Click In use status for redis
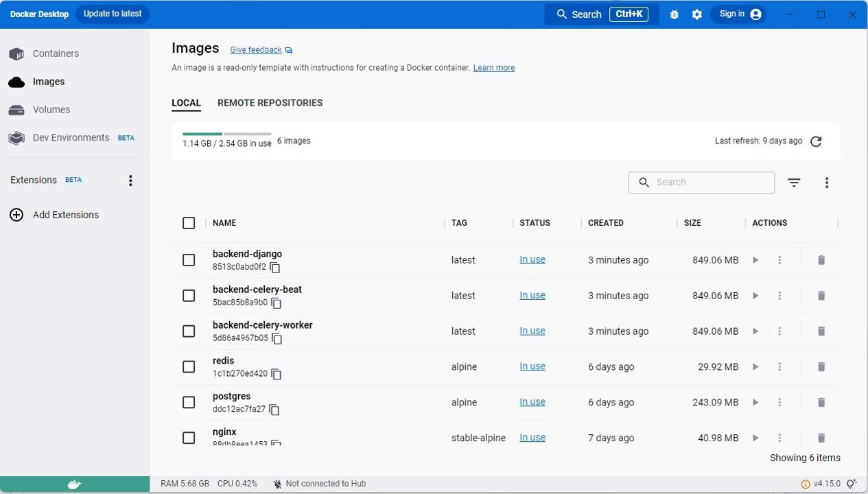The width and height of the screenshot is (868, 494). tap(532, 367)
